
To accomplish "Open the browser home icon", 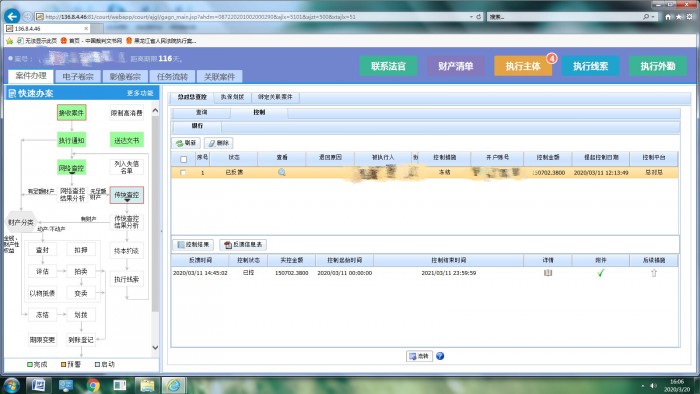I will (x=668, y=17).
